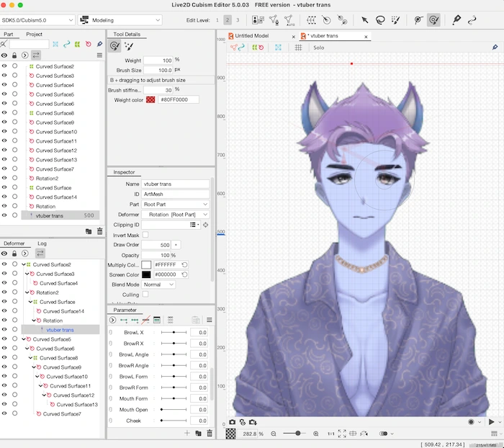Reset the Multiply Color value
504x448 pixels.
[x=184, y=264]
